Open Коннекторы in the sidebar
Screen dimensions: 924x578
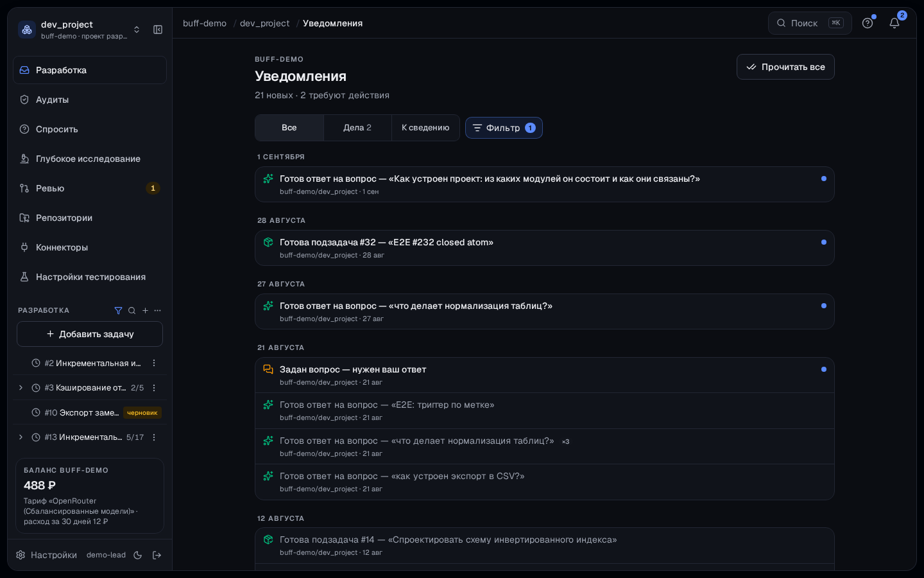click(90, 247)
